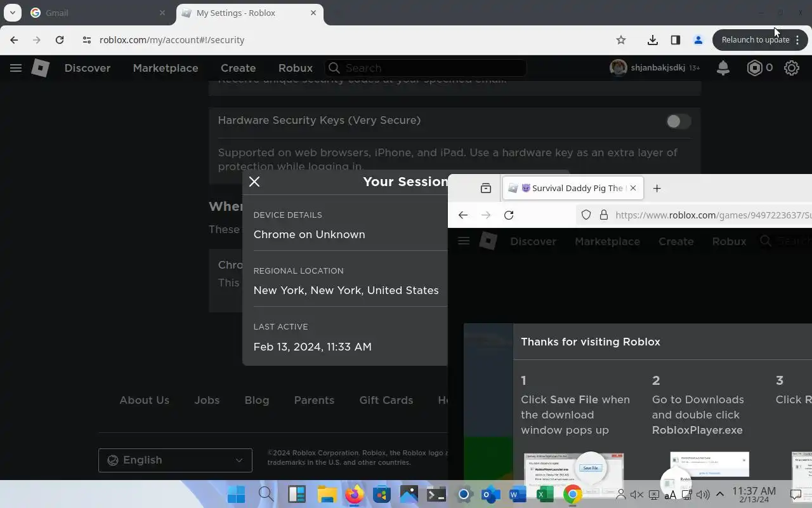Image resolution: width=812 pixels, height=508 pixels.
Task: Open the Robux balance icon
Action: 754,68
